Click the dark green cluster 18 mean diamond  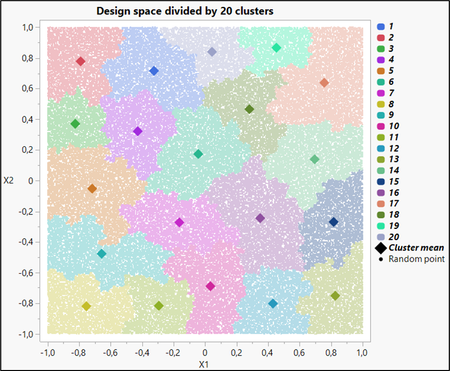tap(249, 109)
